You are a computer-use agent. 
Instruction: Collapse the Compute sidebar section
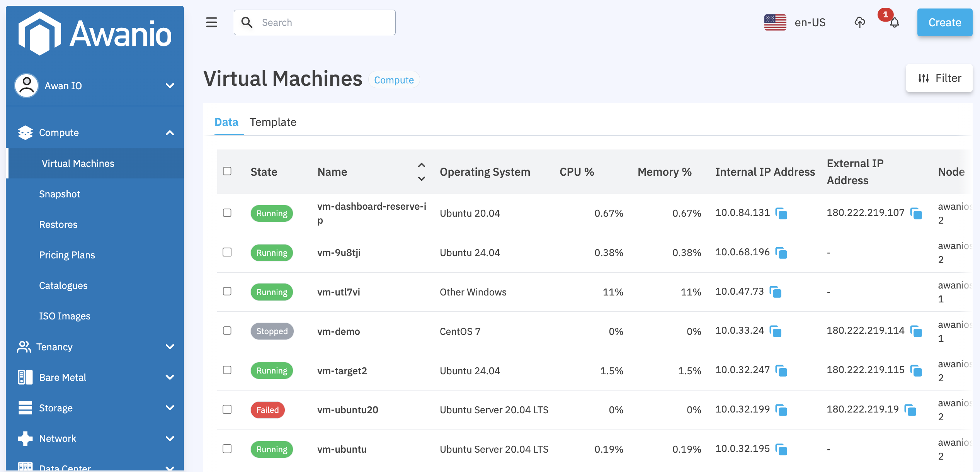pyautogui.click(x=170, y=133)
